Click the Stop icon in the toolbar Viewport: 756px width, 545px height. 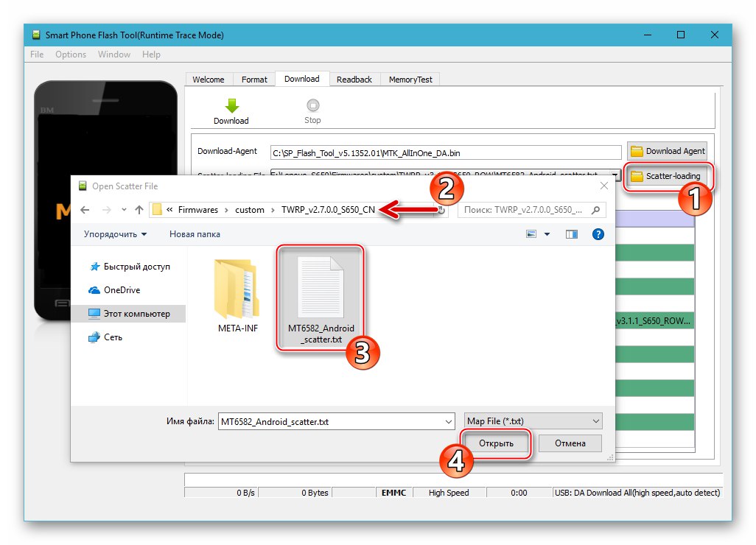tap(312, 105)
